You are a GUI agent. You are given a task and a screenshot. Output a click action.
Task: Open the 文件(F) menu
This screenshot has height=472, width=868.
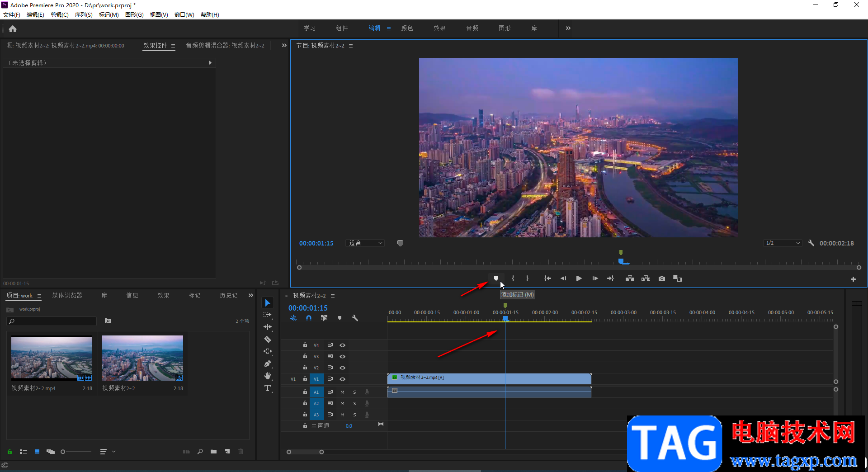pyautogui.click(x=12, y=15)
